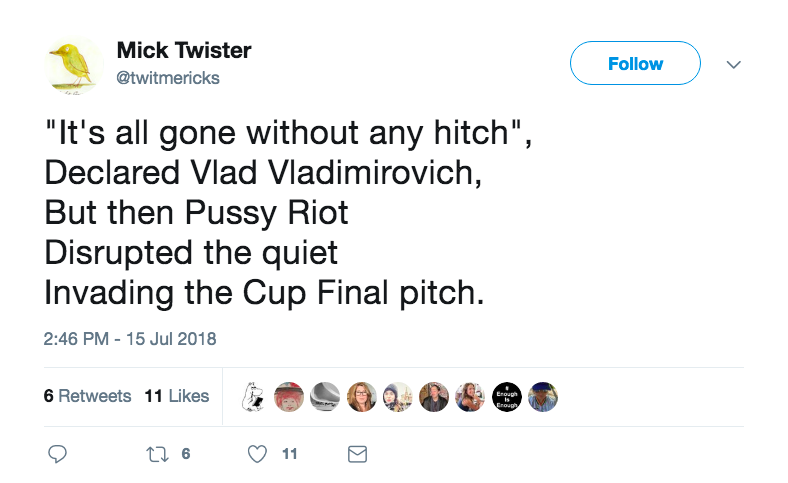Click the @twitmericks handle
Screen dimensions: 788x483
tap(168, 78)
